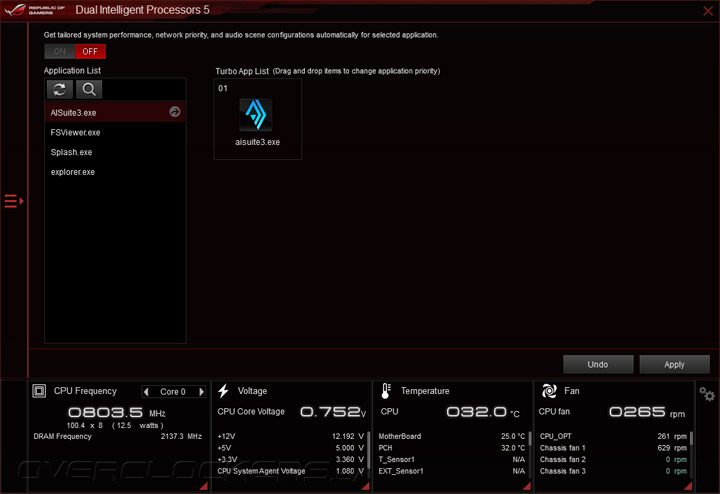The width and height of the screenshot is (720, 494).
Task: Expand the Fan panel corner triangle
Action: 688,486
